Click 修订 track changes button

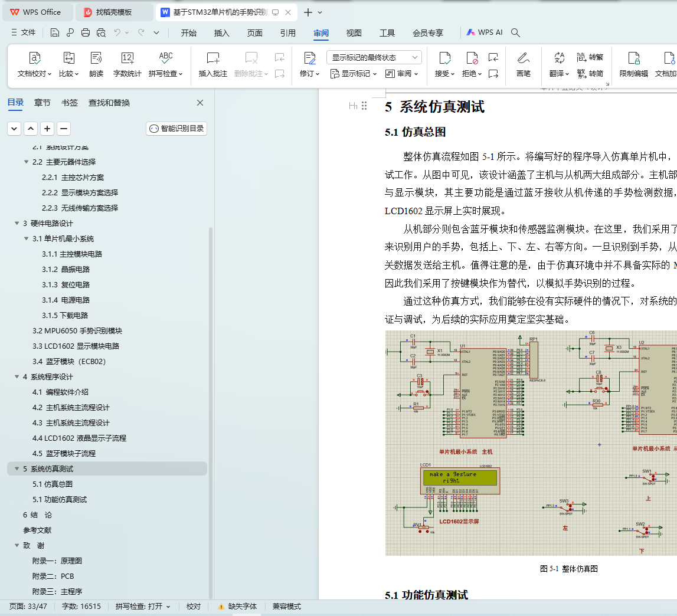pos(309,64)
